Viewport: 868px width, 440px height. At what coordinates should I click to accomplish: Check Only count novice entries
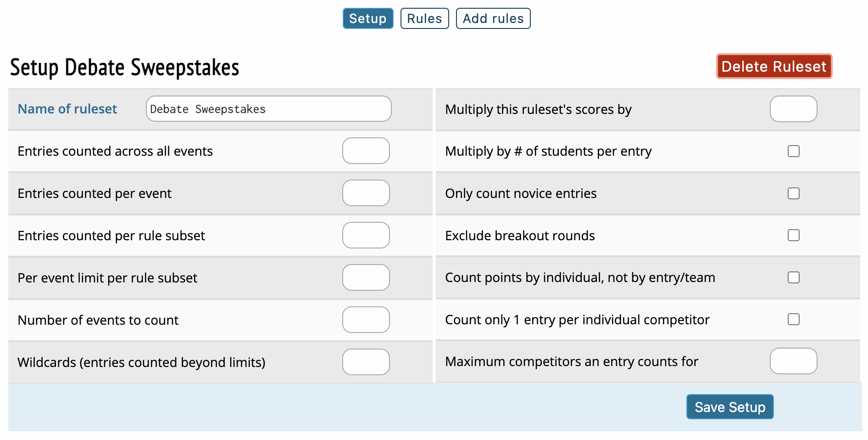(793, 193)
